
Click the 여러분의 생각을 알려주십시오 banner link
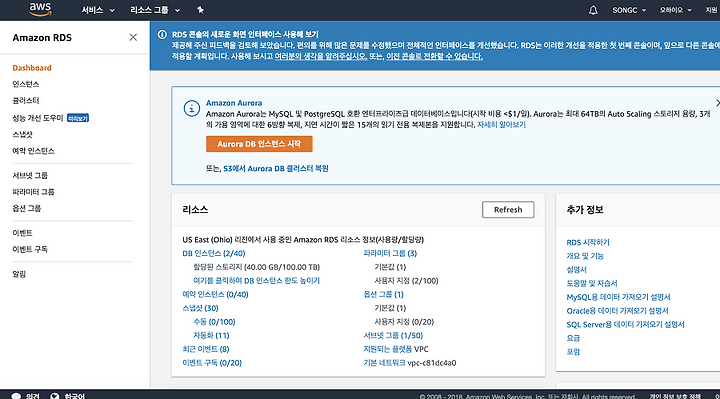tap(321, 56)
